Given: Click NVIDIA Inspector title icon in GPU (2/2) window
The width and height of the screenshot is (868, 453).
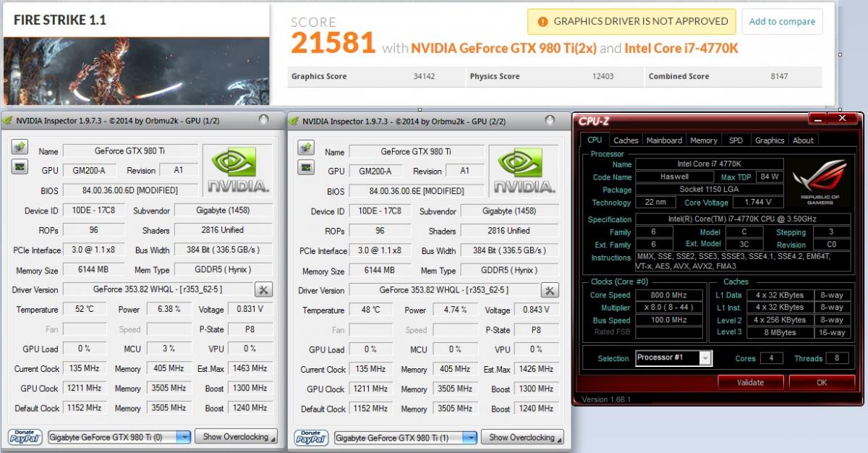Looking at the screenshot, I should tap(293, 121).
